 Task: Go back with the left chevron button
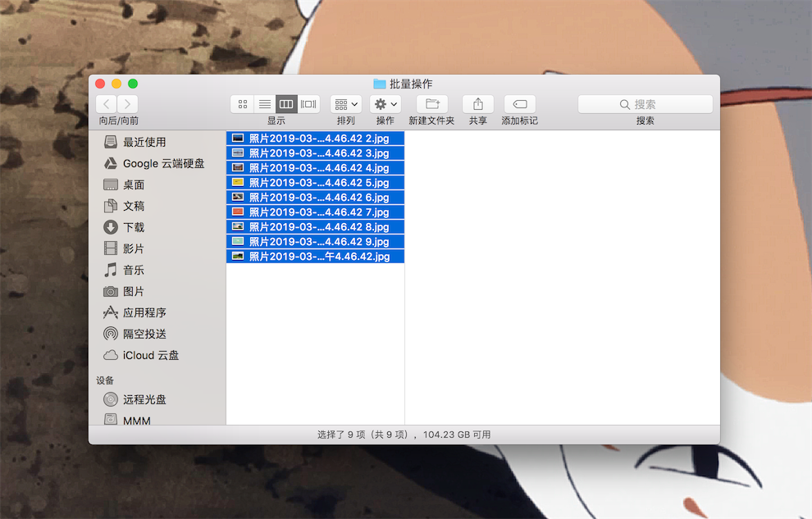[x=106, y=104]
